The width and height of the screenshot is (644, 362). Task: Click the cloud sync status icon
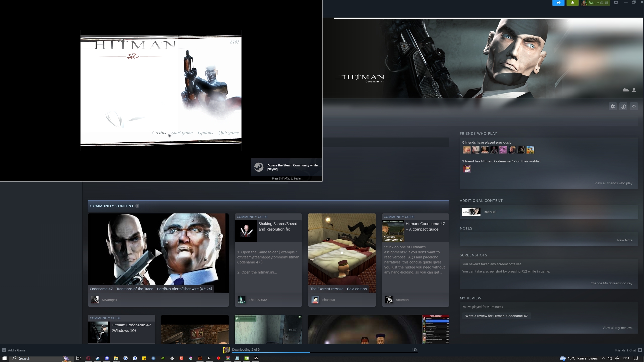[x=626, y=90]
